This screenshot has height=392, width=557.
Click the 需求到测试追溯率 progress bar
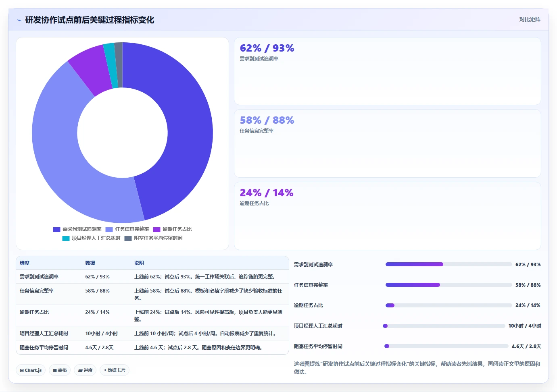tap(449, 264)
